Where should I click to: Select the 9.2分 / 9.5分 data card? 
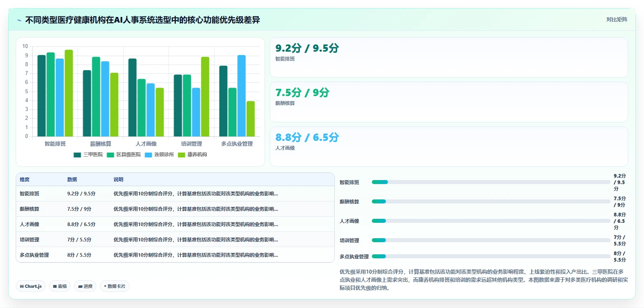(x=449, y=57)
